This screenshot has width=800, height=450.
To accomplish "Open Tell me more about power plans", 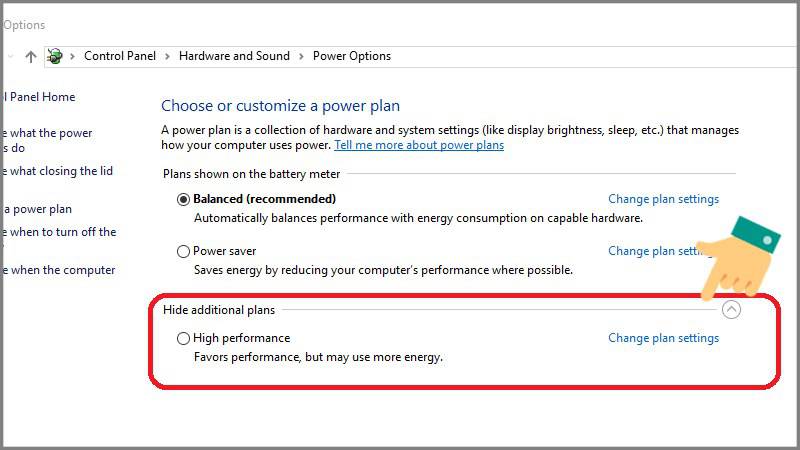I will tap(419, 145).
